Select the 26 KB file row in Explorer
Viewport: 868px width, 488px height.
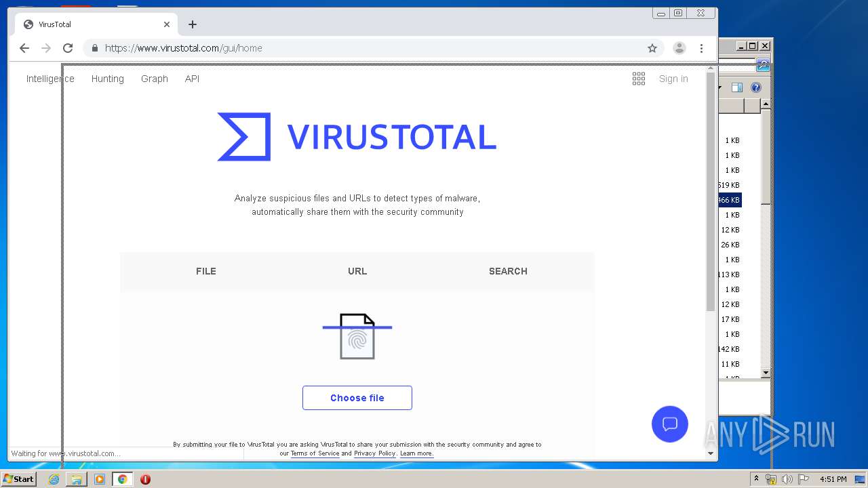click(730, 245)
